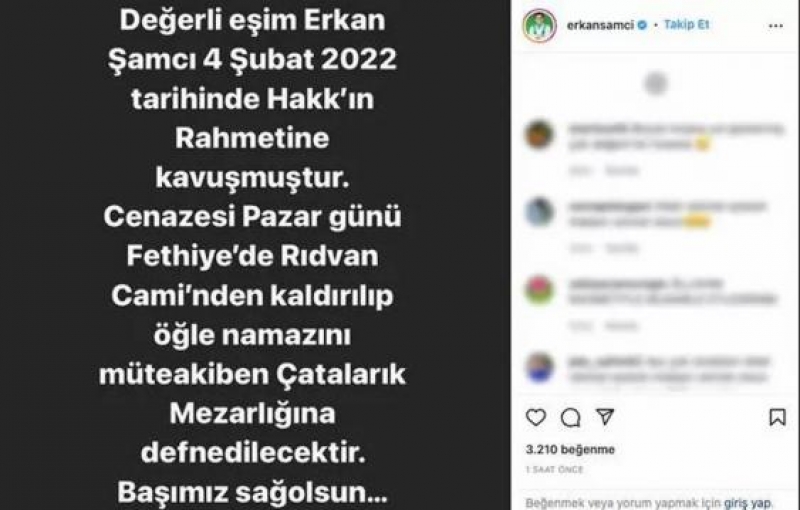This screenshot has height=510, width=800.
Task: Open the third commenter's pink-green avatar
Action: coord(539,290)
